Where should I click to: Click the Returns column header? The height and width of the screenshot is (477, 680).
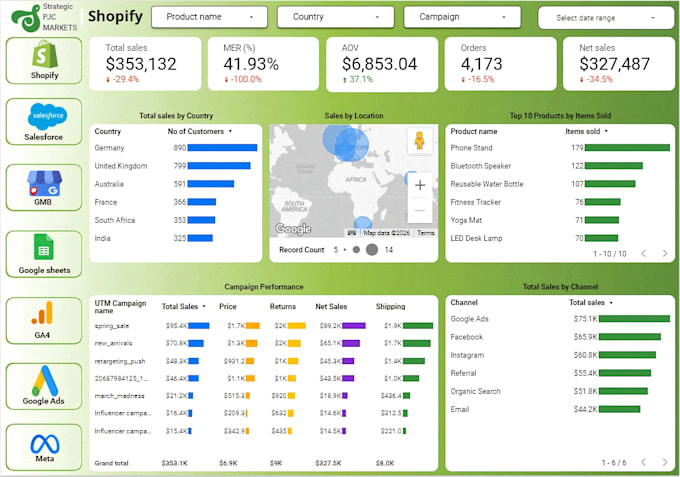(x=283, y=307)
